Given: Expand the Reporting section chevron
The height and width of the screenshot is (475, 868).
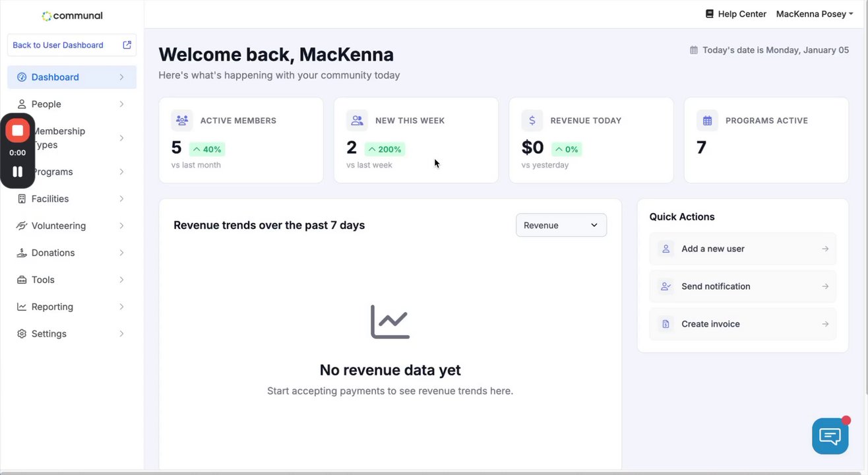Looking at the screenshot, I should pos(121,307).
